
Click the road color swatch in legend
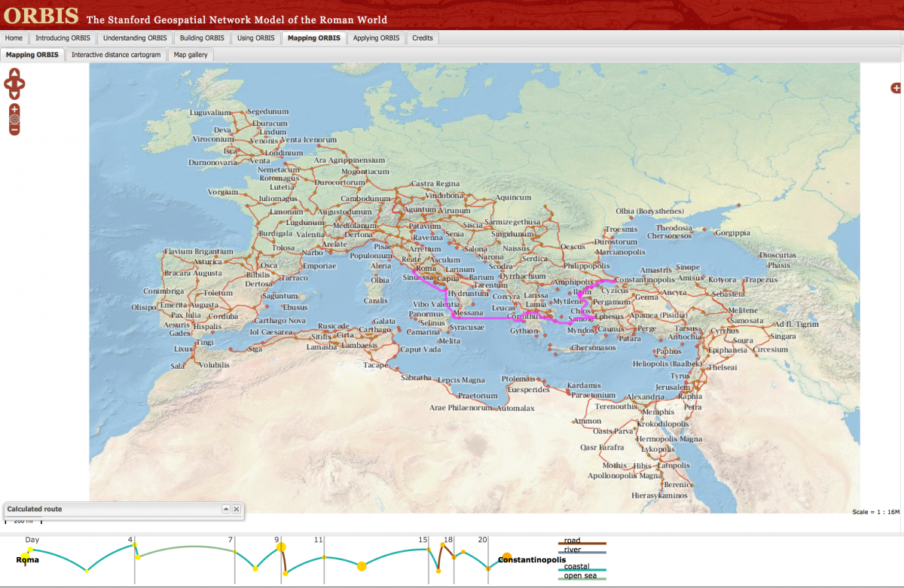coord(582,542)
